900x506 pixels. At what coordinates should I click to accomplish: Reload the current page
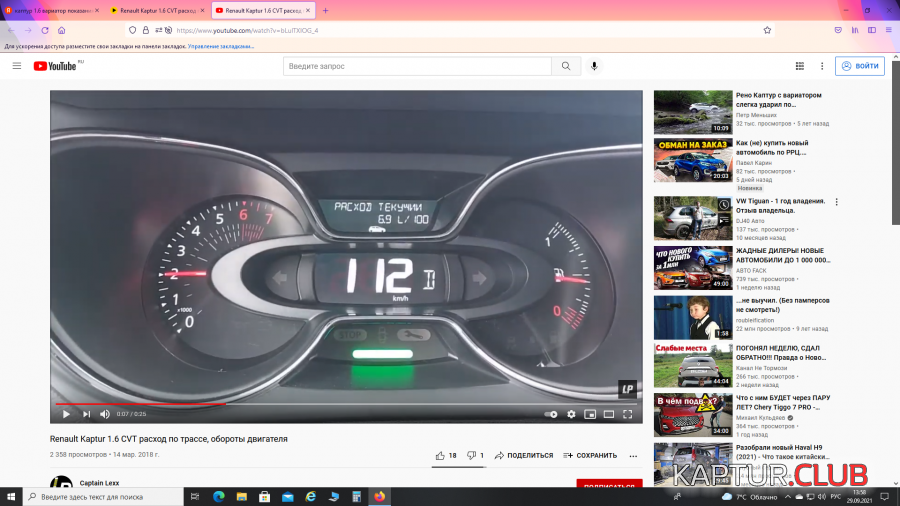pyautogui.click(x=45, y=30)
